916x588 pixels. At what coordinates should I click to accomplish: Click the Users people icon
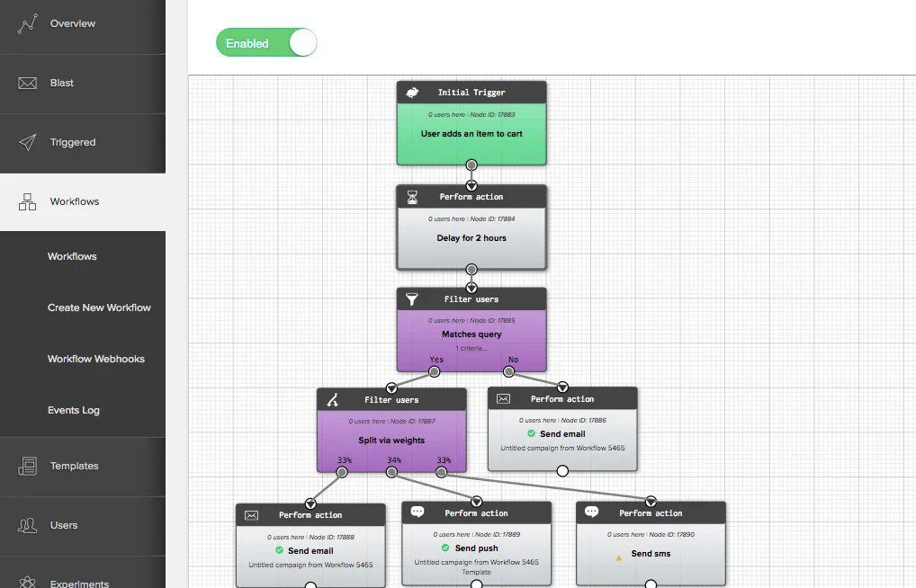click(28, 526)
